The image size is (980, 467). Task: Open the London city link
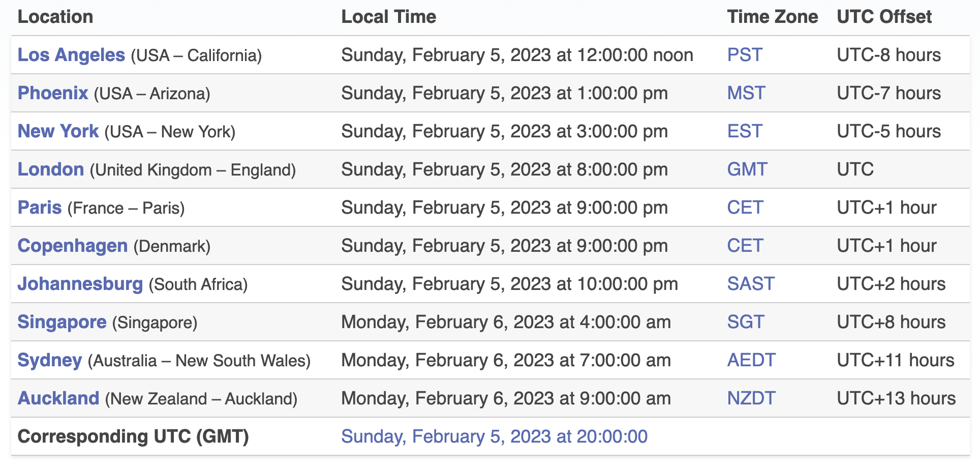coord(51,169)
